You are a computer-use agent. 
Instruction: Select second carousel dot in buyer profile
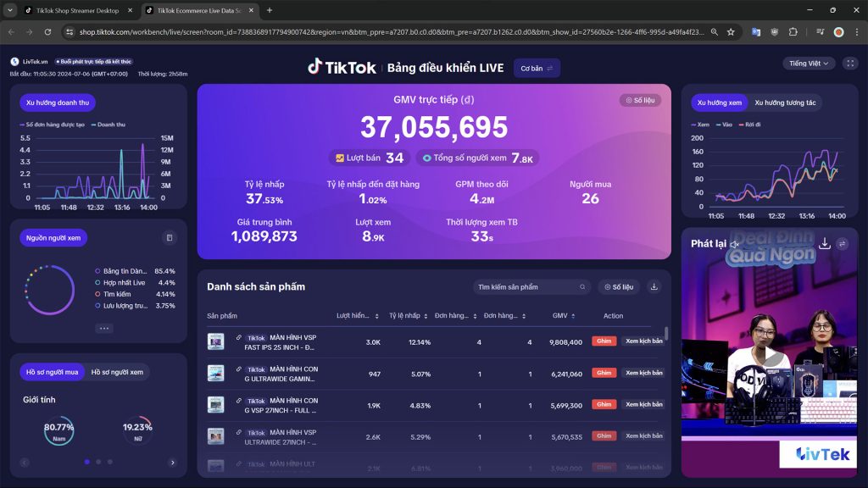click(98, 462)
